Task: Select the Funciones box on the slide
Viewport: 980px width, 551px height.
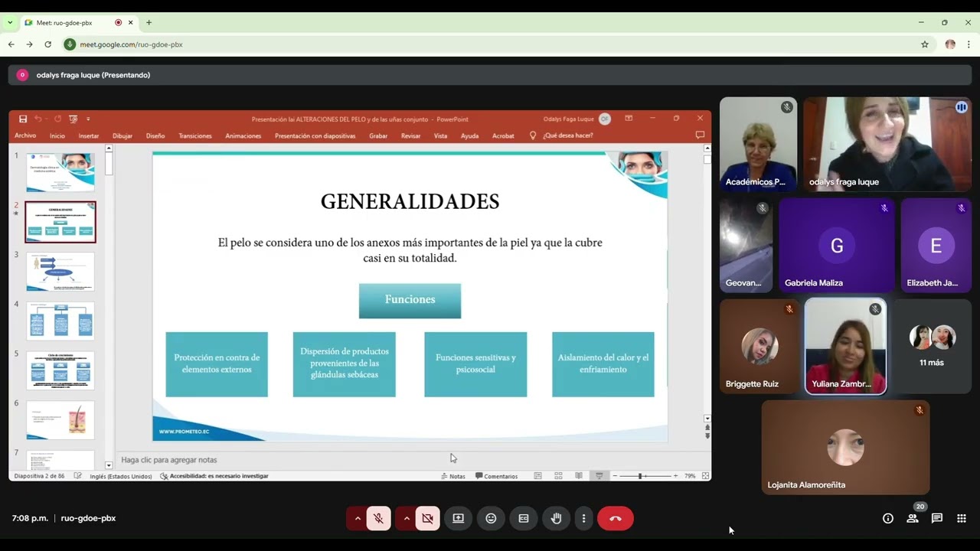Action: 410,300
